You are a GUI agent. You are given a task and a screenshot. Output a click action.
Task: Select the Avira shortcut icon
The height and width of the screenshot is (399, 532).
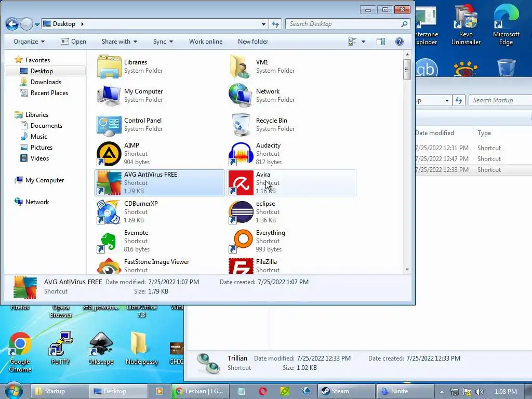click(x=241, y=183)
